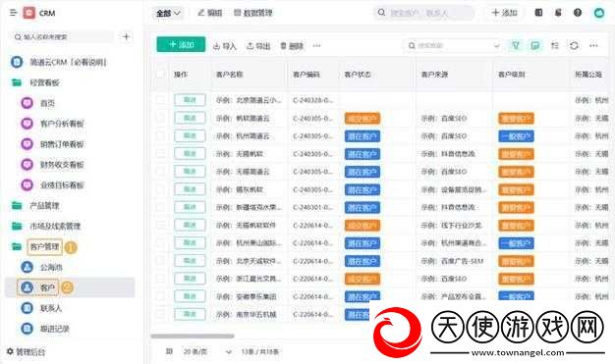Open the 客户分析看板 dashboard
The width and height of the screenshot is (615, 364).
tap(52, 124)
